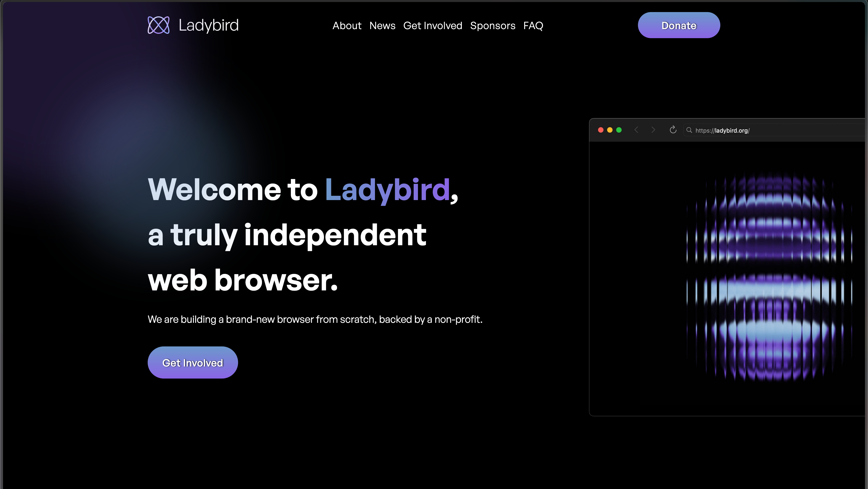
Task: Click the Get Involved nav item
Action: point(433,26)
